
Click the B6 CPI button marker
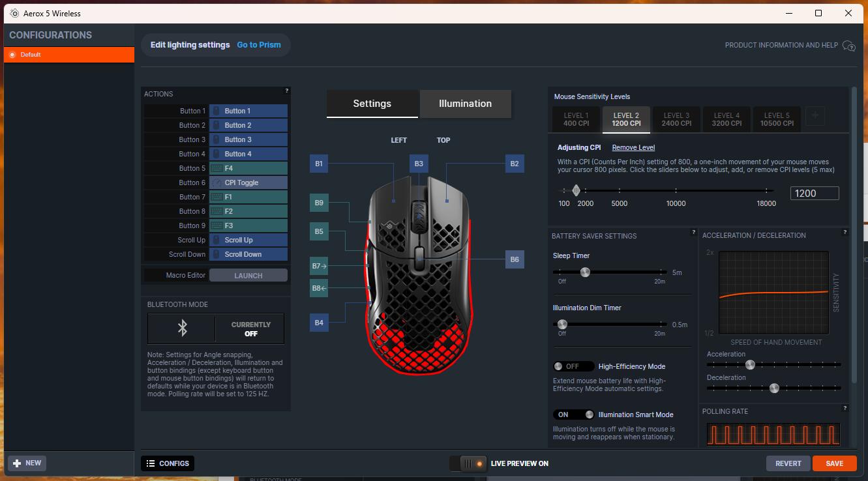pyautogui.click(x=514, y=259)
